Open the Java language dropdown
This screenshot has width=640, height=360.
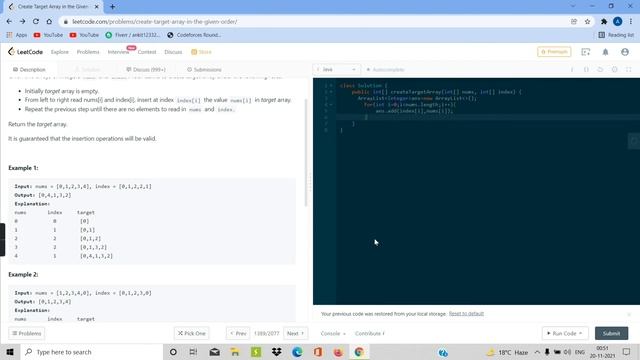tap(337, 70)
